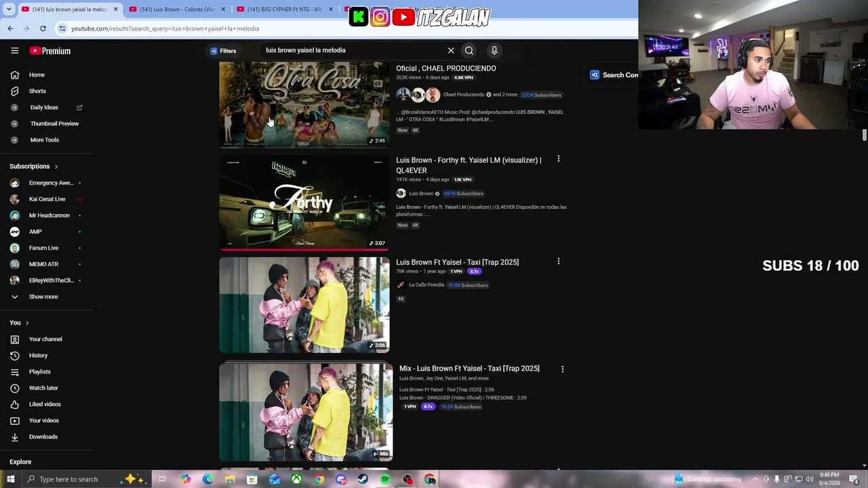Open more options for the Mix result

562,369
